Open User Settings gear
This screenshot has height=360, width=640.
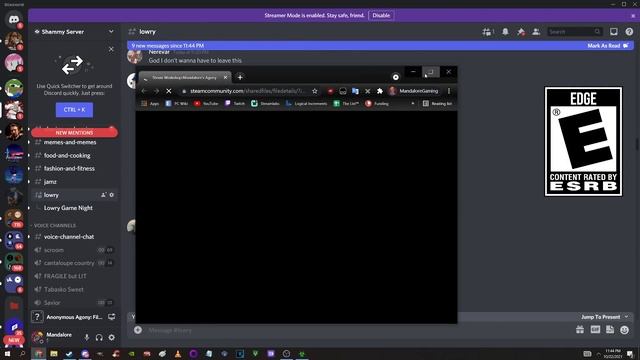111,338
